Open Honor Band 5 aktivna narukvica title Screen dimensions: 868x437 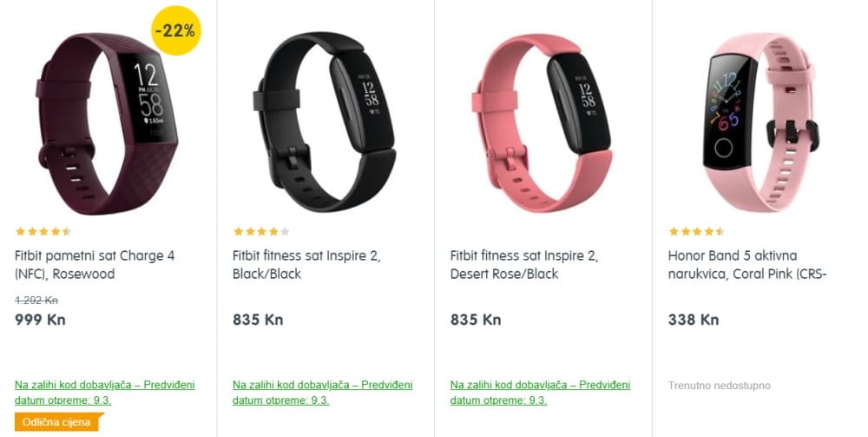coord(747,265)
